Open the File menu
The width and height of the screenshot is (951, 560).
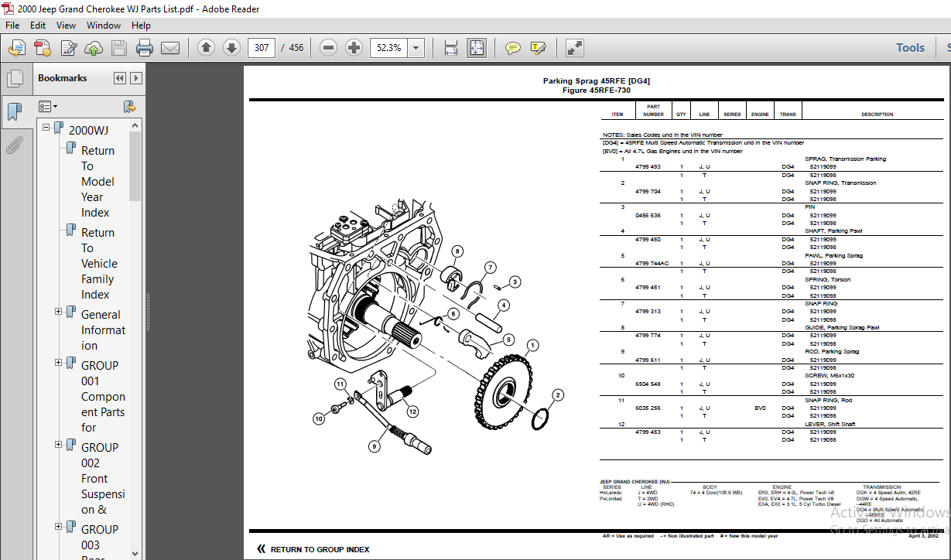(12, 25)
